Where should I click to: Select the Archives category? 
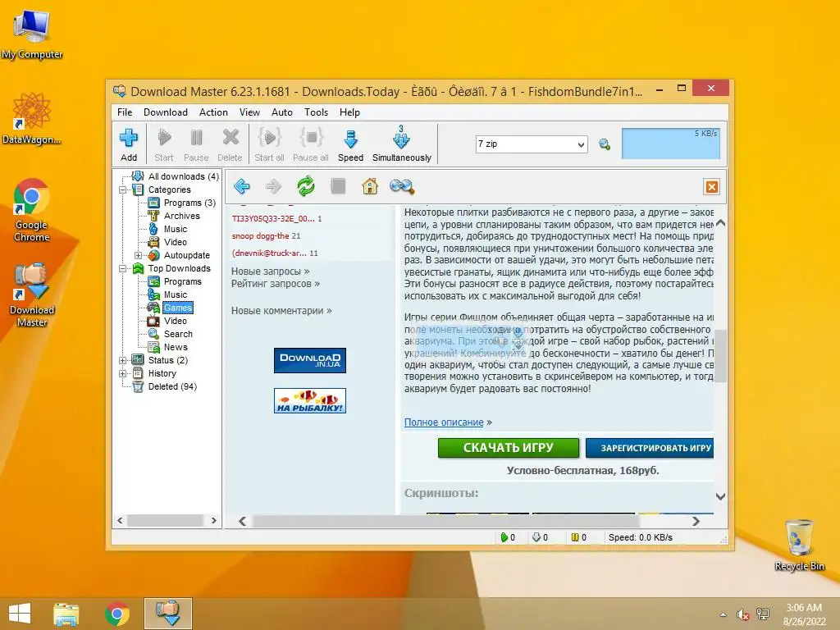coord(181,216)
